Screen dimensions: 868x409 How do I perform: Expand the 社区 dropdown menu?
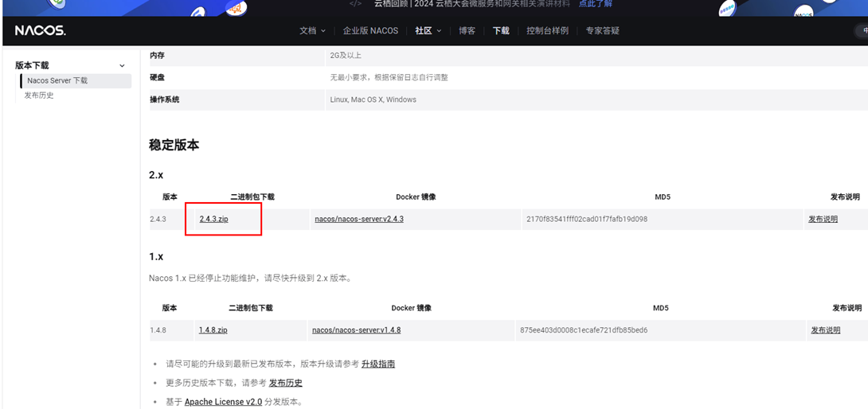click(428, 31)
